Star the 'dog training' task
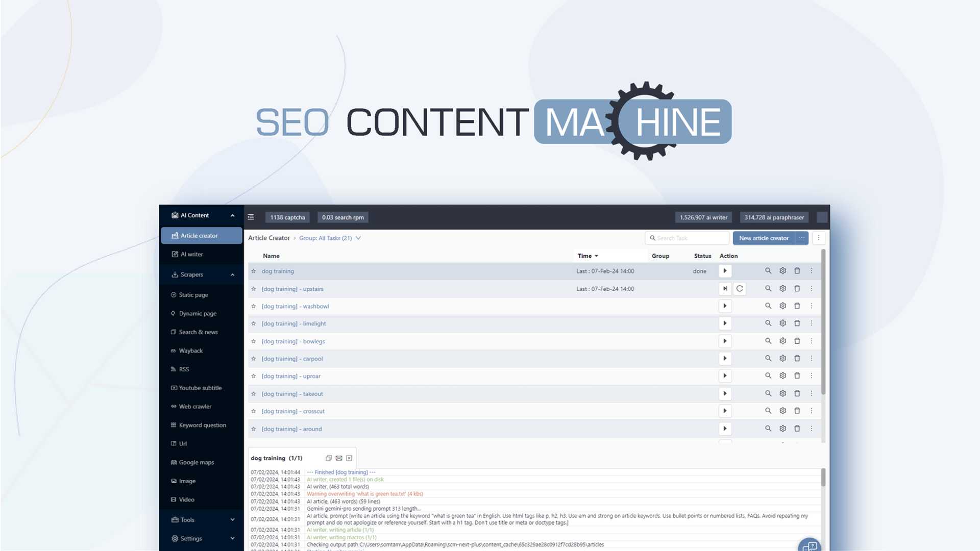This screenshot has height=551, width=980. click(253, 271)
